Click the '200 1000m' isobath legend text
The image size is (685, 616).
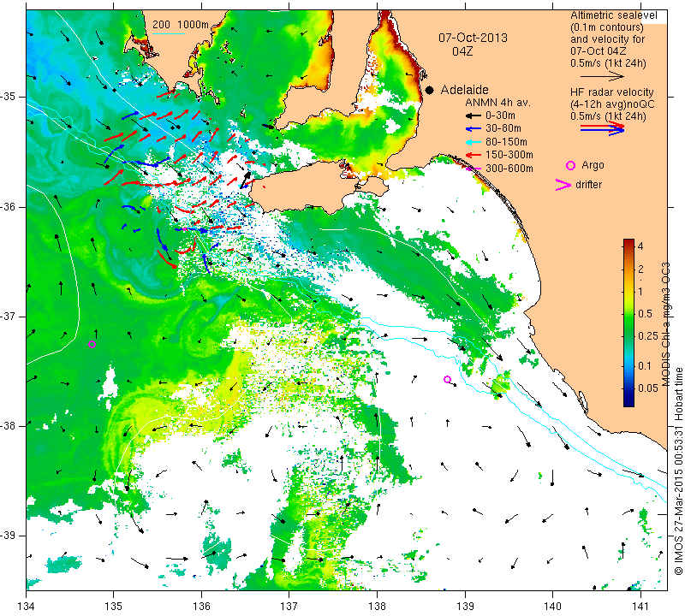click(181, 25)
